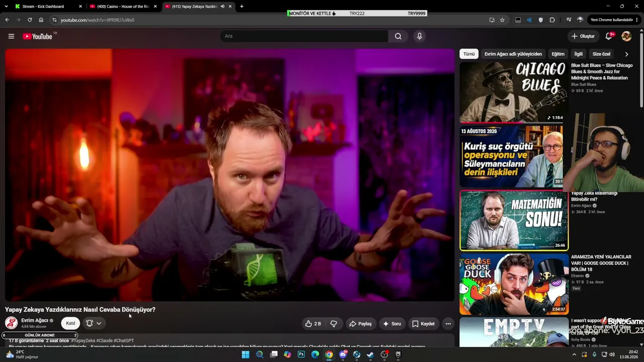Select the Eğitim filter chip

558,54
